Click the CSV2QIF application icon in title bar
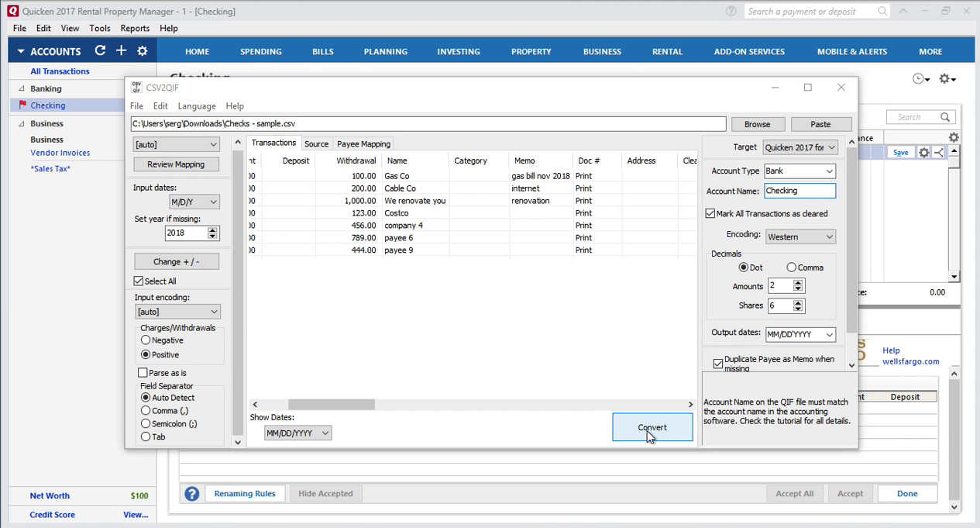The height and width of the screenshot is (528, 980). [136, 88]
